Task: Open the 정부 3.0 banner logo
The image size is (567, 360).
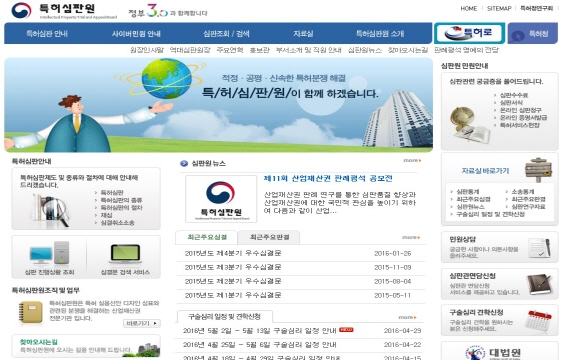Action: (x=168, y=12)
